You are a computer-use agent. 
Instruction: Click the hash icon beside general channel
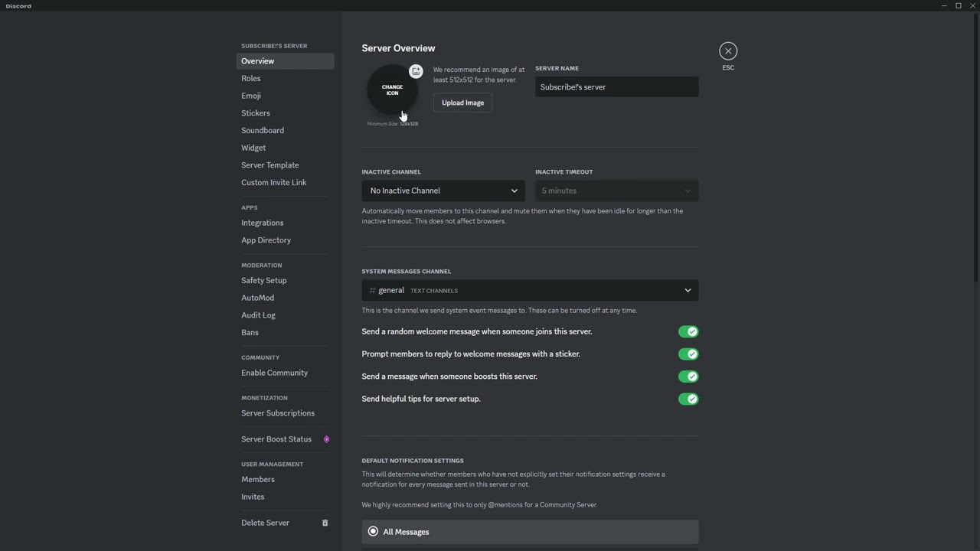pyautogui.click(x=372, y=291)
